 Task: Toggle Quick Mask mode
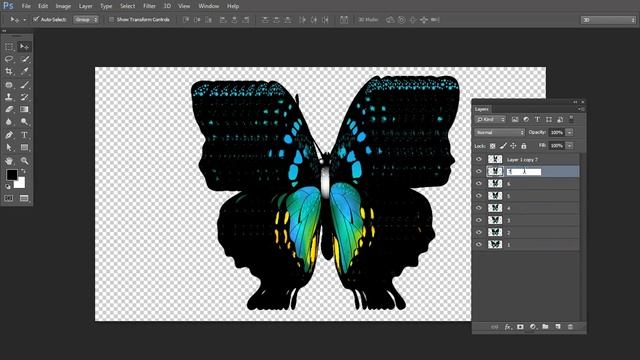tap(9, 198)
